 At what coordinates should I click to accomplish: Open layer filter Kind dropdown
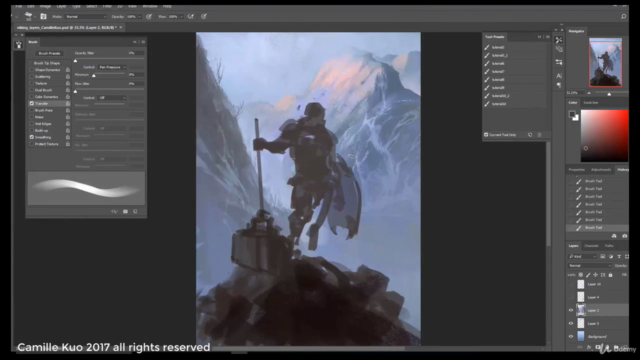point(582,256)
